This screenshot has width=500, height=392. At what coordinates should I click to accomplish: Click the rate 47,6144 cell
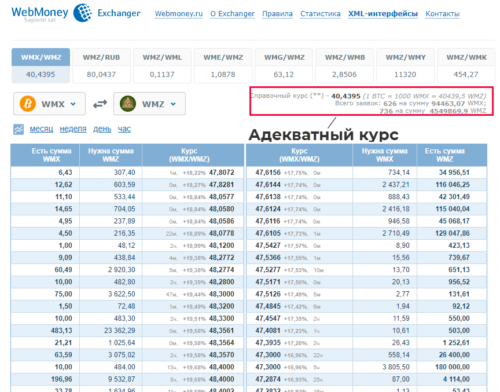click(x=268, y=185)
